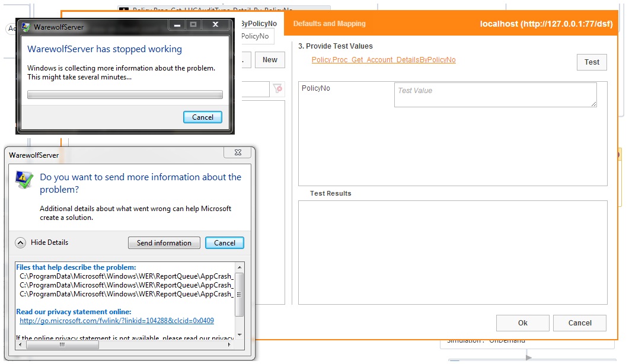629x364 pixels.
Task: Click the details horizontal scrollbar left arrow
Action: click(x=21, y=344)
